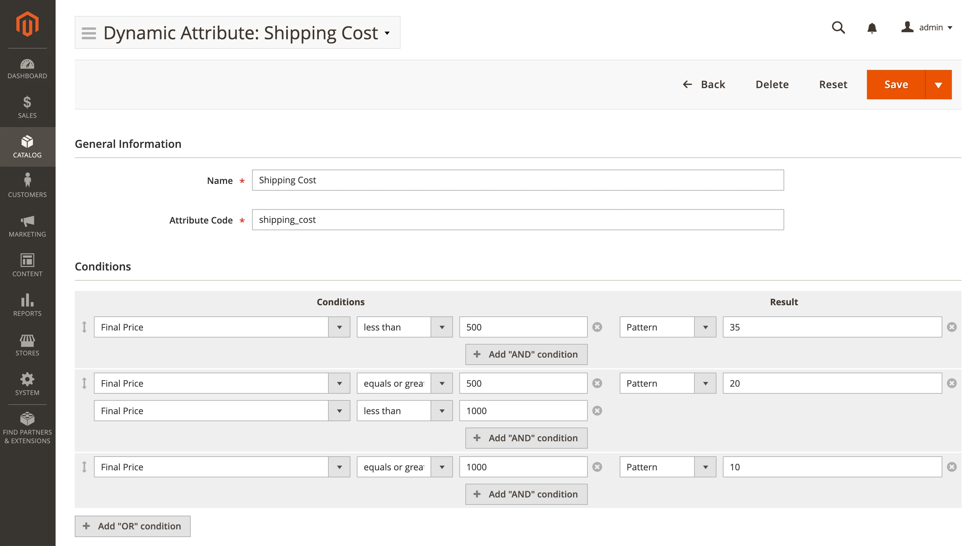This screenshot has height=546, width=980.
Task: Go to Reports in the sidebar
Action: click(27, 305)
